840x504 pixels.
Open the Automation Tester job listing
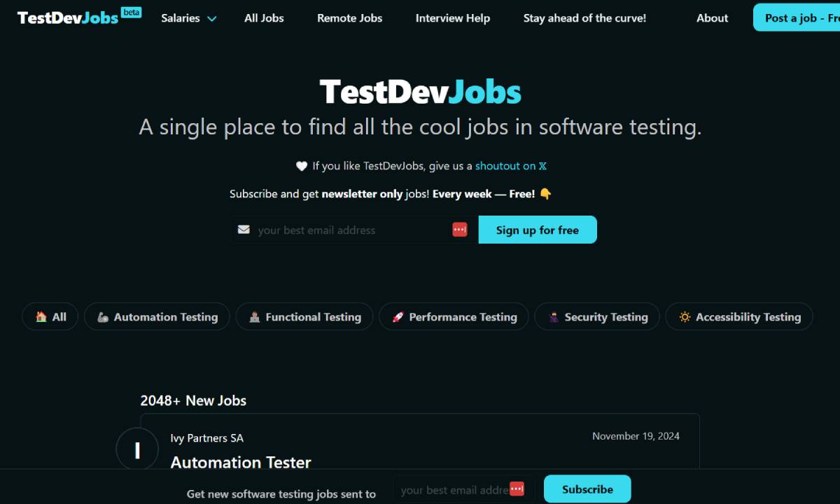(x=241, y=462)
